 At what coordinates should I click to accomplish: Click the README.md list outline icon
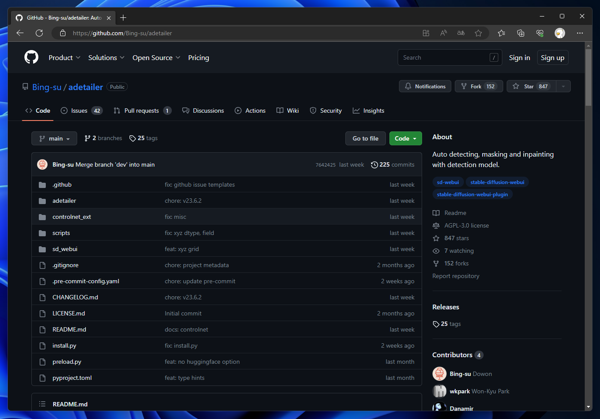[42, 404]
